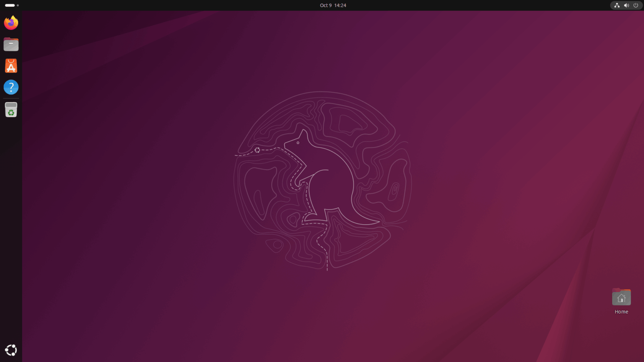Image resolution: width=644 pixels, height=362 pixels.
Task: Show the applications grid via the Ubuntu logo
Action: pyautogui.click(x=11, y=350)
